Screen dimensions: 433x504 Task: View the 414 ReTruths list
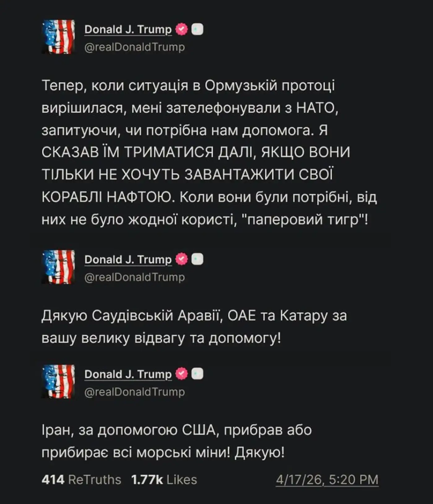(81, 480)
